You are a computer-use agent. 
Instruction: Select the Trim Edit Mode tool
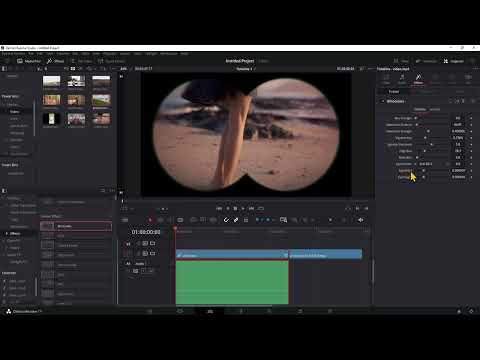point(160,220)
